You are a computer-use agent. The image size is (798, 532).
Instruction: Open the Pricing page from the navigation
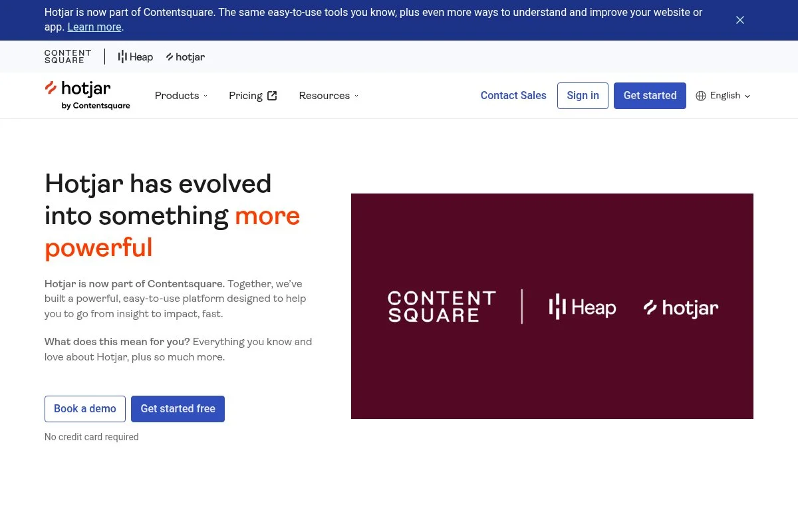tap(245, 96)
